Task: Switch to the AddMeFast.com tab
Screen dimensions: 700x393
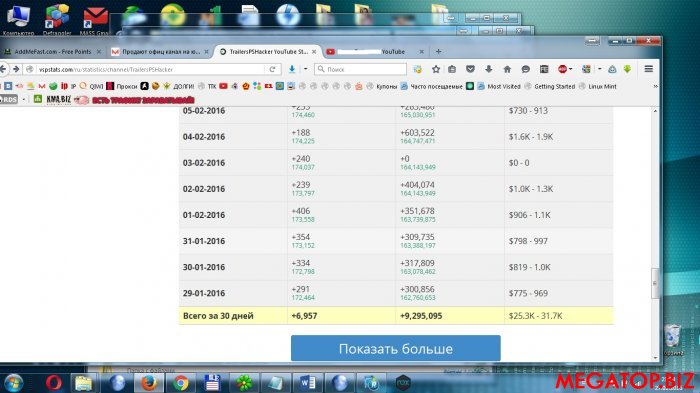Action: tap(53, 52)
